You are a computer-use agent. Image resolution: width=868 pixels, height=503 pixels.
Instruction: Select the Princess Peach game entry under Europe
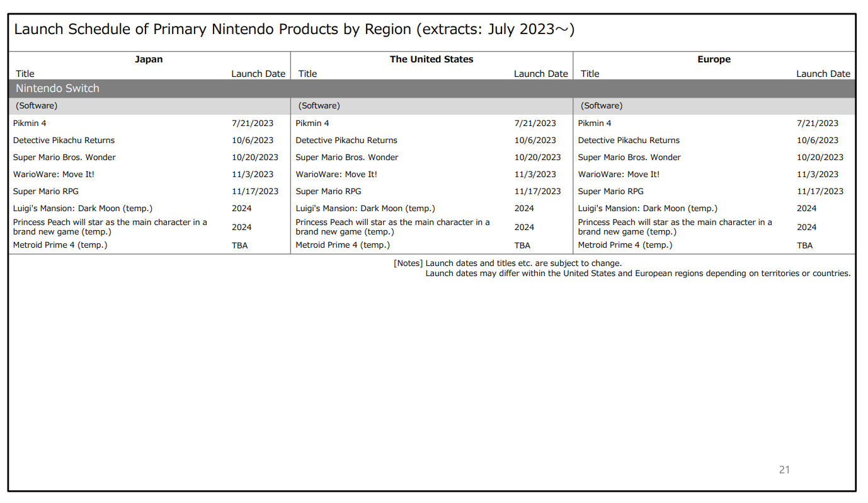[x=675, y=227]
